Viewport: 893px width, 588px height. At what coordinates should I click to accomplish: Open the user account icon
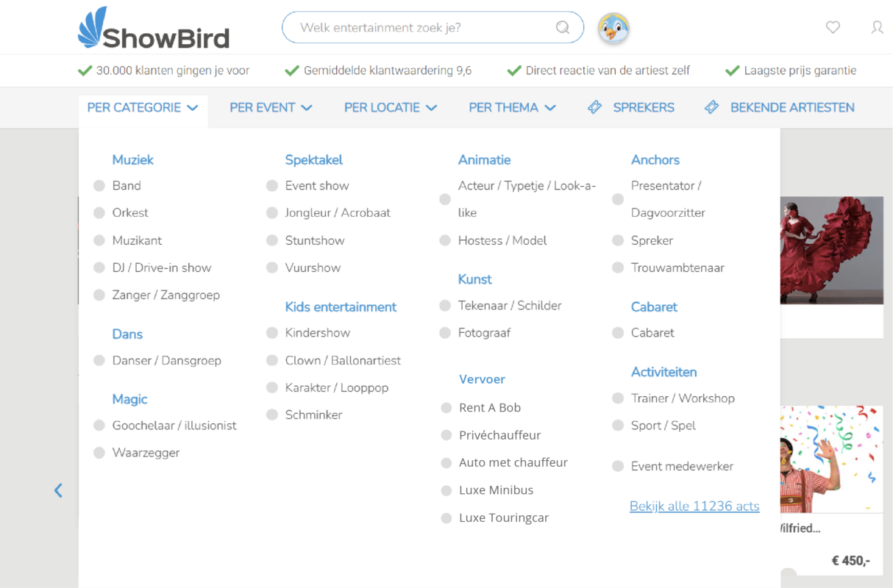click(877, 27)
